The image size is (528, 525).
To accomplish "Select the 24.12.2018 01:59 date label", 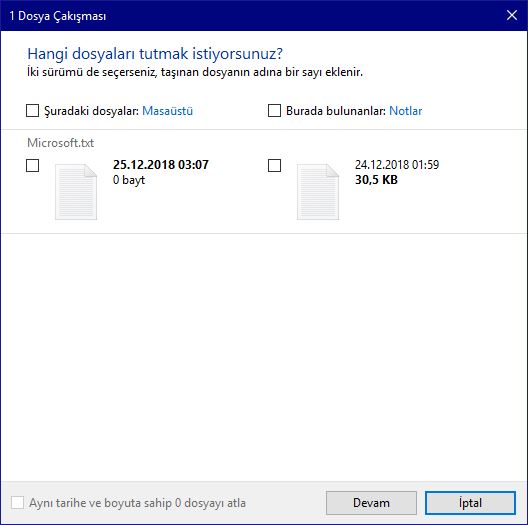I will click(x=397, y=165).
